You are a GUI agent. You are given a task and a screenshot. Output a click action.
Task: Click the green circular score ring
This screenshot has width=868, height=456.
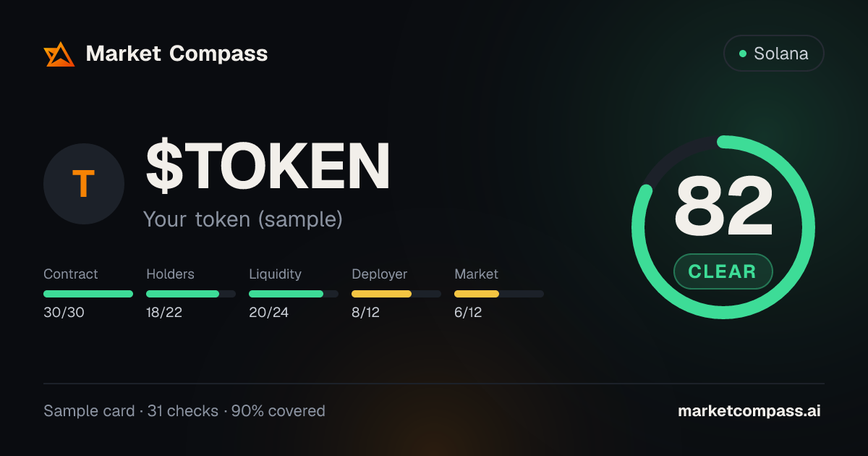pyautogui.click(x=723, y=227)
